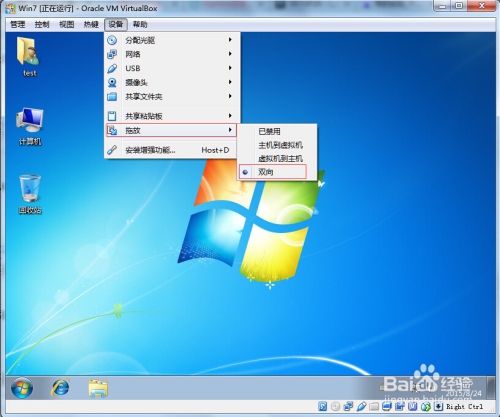
Task: Expand the 摄像头 webcam submenu arrow
Action: pyautogui.click(x=230, y=82)
